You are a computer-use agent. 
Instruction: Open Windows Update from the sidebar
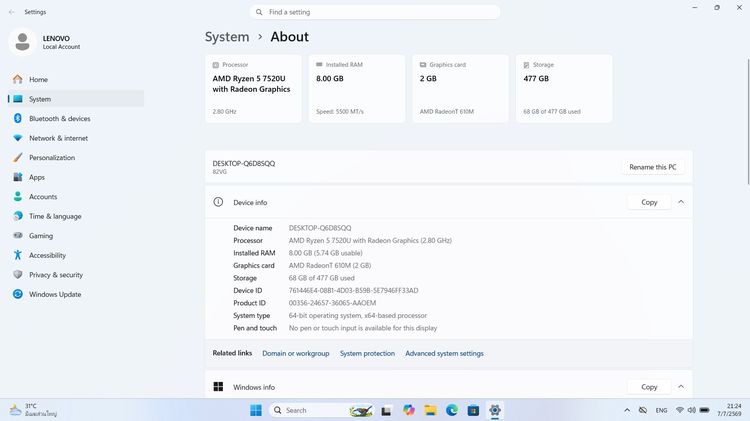(55, 294)
